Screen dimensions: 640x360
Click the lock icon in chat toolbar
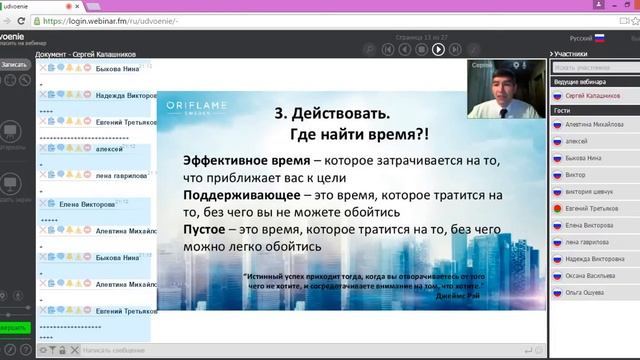(x=62, y=350)
